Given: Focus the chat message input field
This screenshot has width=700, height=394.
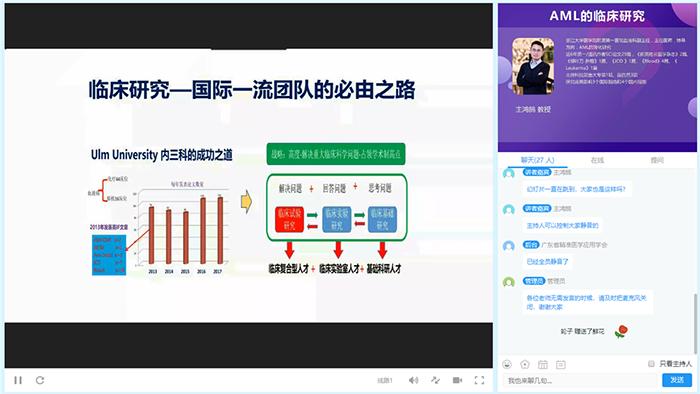Looking at the screenshot, I should pyautogui.click(x=580, y=380).
